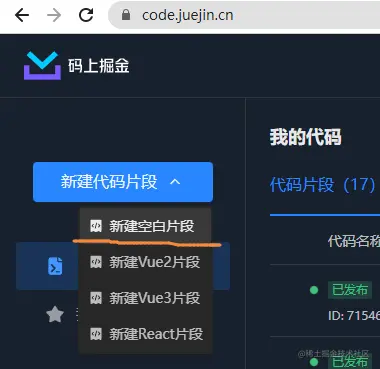Click the 代码名称 column header
Screen dimensions: 380x369
pyautogui.click(x=354, y=241)
